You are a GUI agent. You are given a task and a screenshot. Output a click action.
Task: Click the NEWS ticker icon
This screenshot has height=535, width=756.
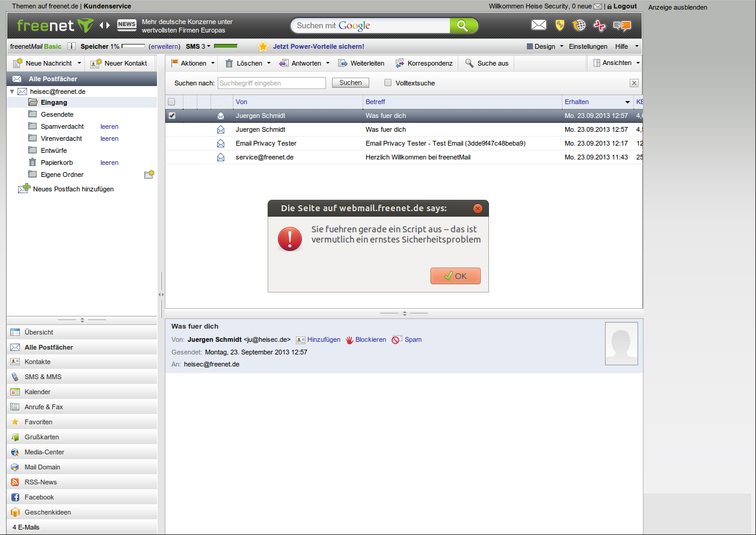(126, 25)
